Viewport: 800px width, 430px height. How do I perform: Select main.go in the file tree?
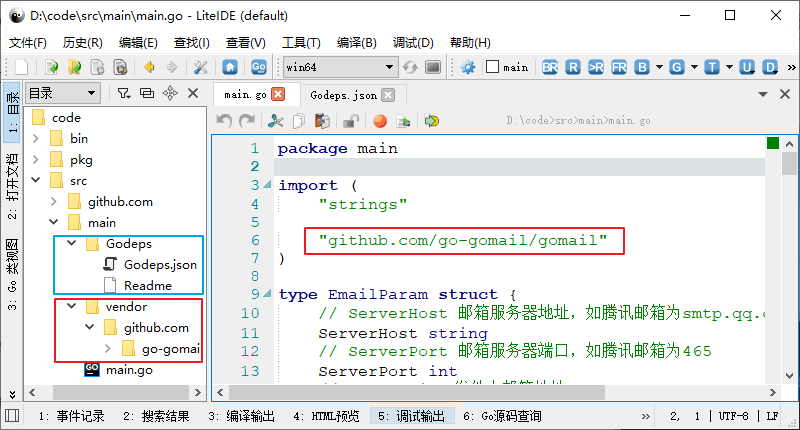(129, 370)
